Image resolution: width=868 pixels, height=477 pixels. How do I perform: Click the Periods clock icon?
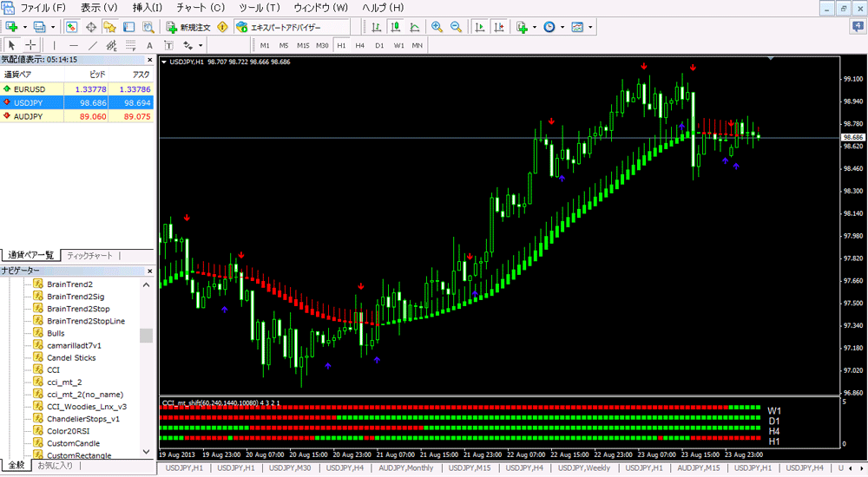(x=549, y=27)
